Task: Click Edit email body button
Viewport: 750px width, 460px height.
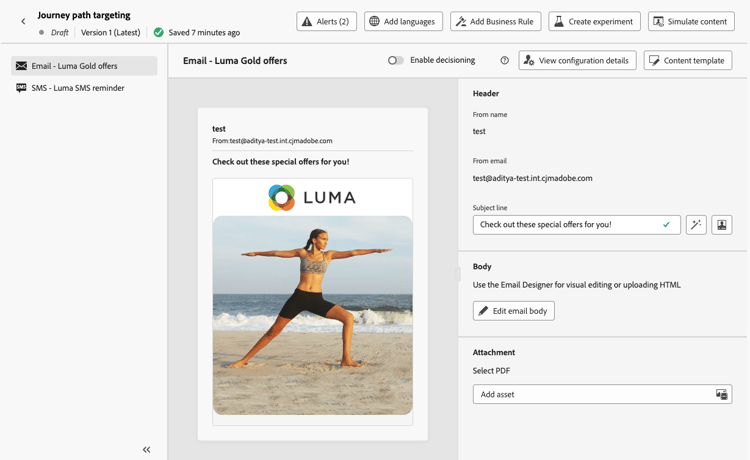Action: (x=513, y=311)
